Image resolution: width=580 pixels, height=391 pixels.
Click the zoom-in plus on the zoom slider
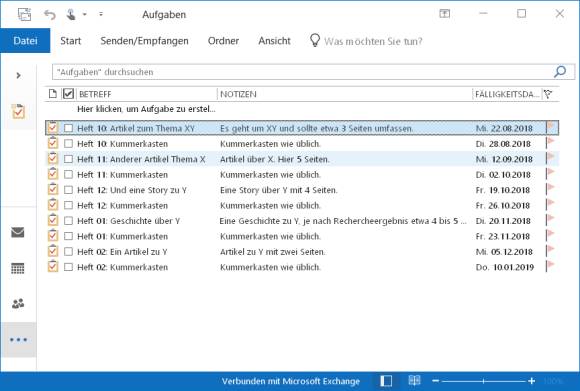click(532, 381)
